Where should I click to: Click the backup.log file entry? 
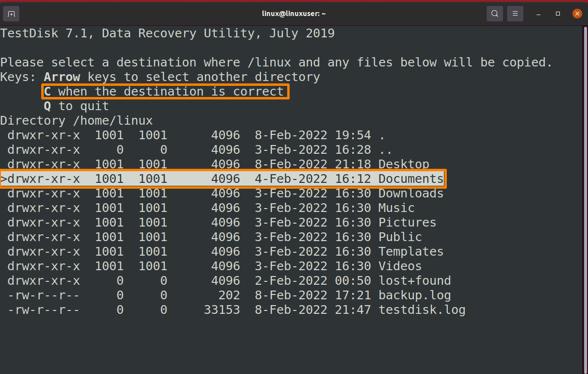tap(229, 295)
